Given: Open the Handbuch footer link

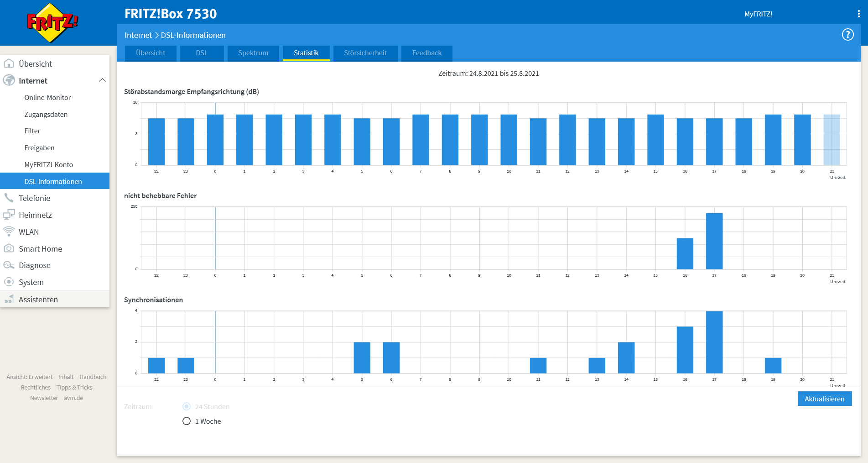Looking at the screenshot, I should [x=93, y=377].
